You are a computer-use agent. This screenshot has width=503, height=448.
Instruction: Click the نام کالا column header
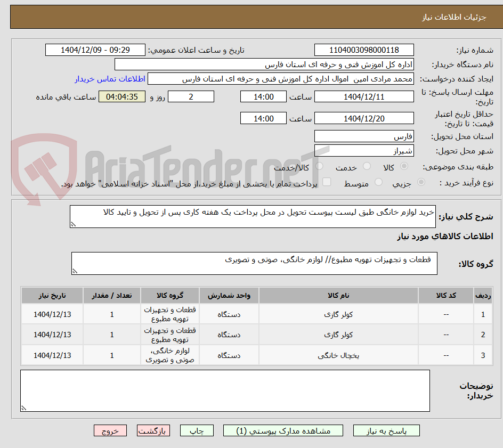338,295
